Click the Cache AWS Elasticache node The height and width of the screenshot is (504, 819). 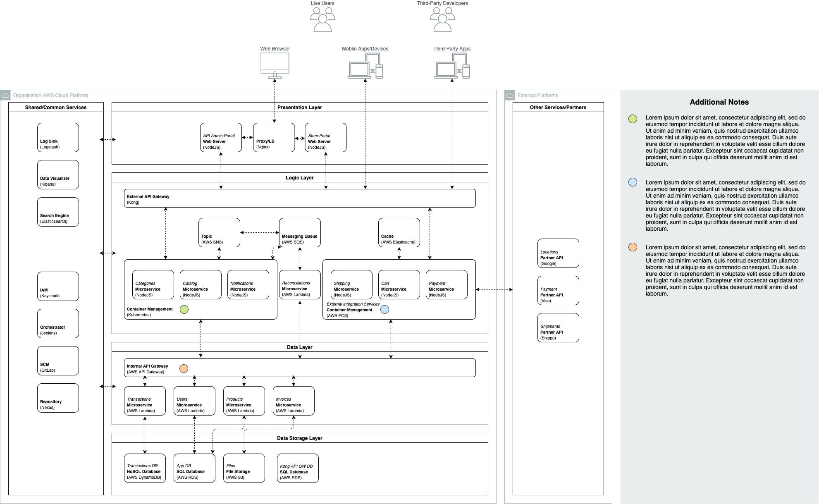coord(399,233)
